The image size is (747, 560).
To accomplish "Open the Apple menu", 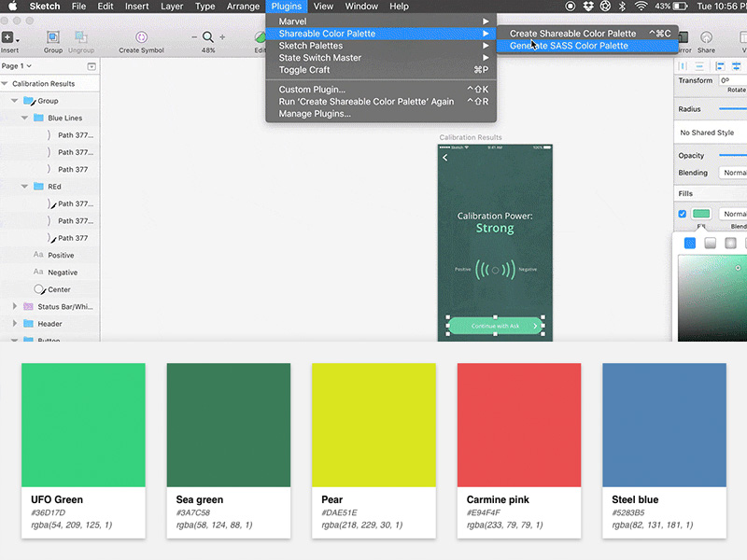I will [13, 7].
